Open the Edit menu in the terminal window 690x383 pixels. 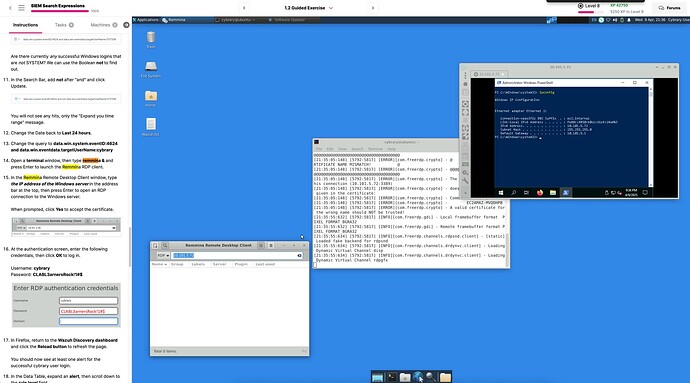point(330,149)
